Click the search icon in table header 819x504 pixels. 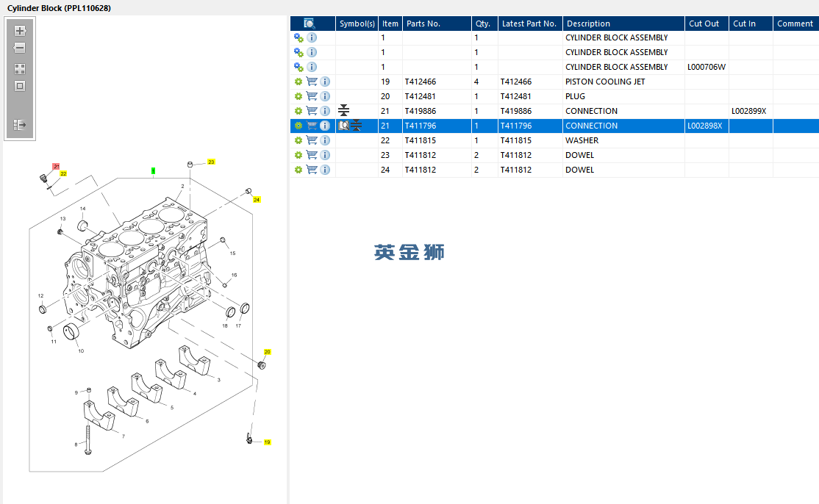pos(310,24)
